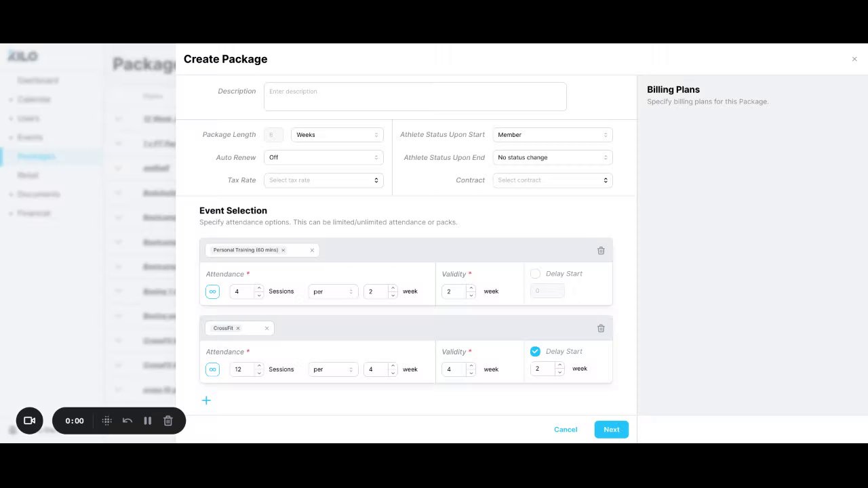Toggle unlimited attendance for CrossFit

tap(212, 369)
